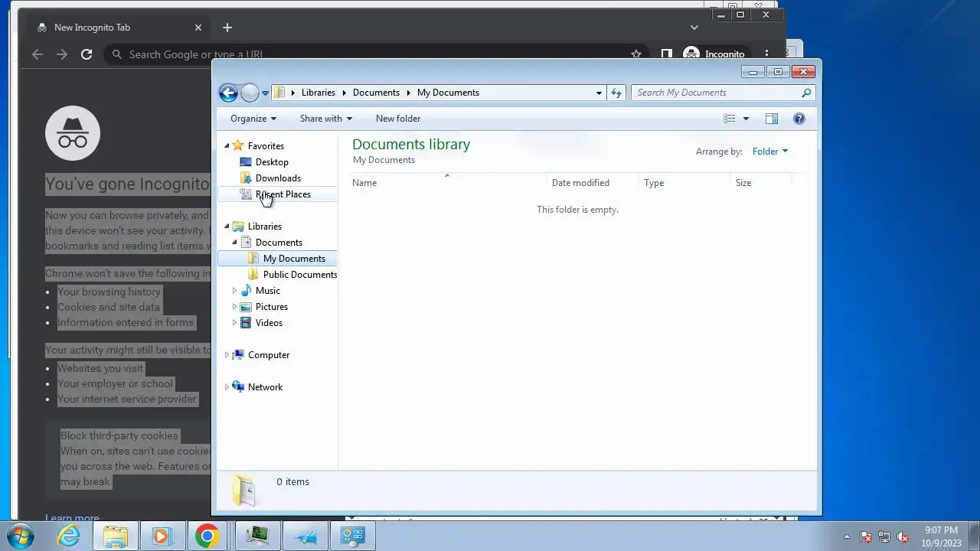The width and height of the screenshot is (980, 551).
Task: Go back using Explorer's Back arrow
Action: point(228,93)
